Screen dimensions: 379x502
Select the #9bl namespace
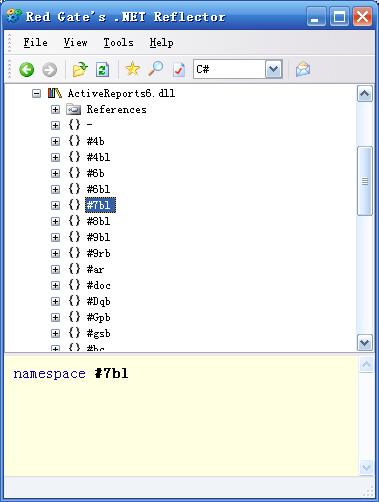(x=98, y=237)
